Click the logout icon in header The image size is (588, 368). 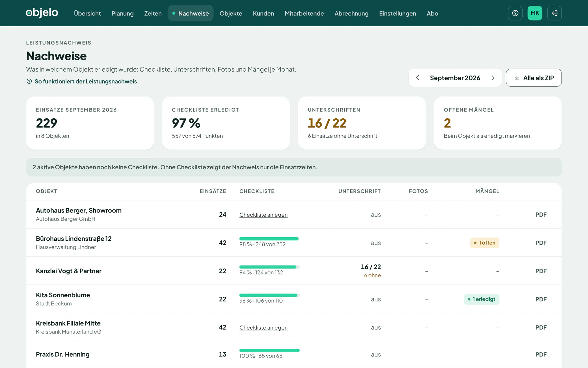[554, 13]
